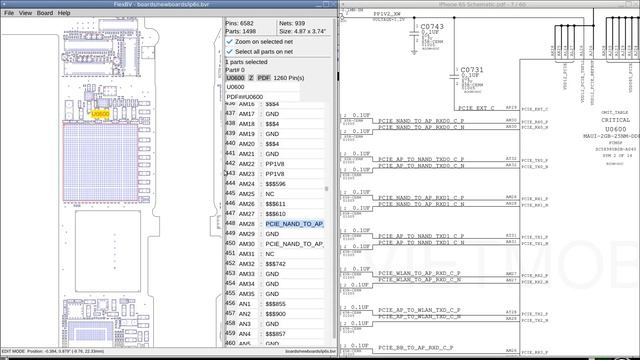Select the GND net on pin AM29
This screenshot has height=360, width=640.
pyautogui.click(x=272, y=234)
